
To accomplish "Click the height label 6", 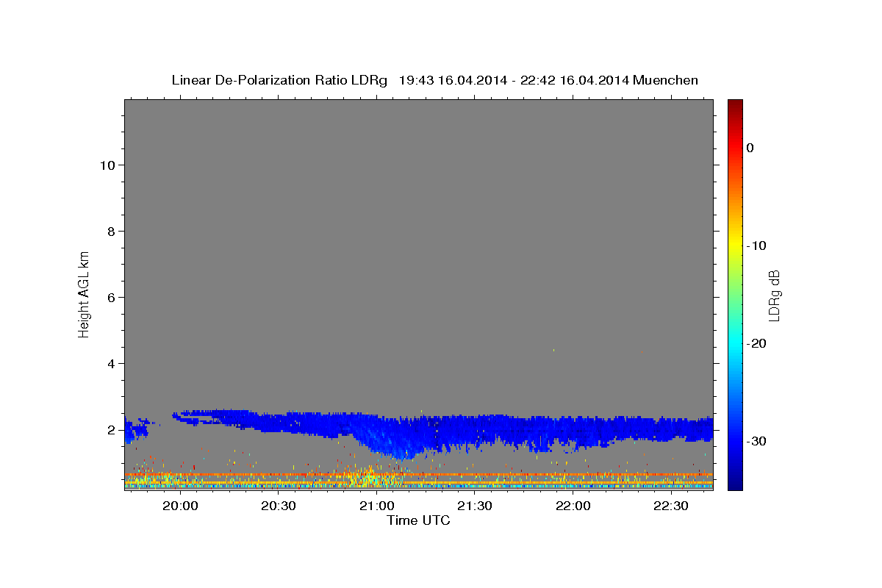I will click(110, 297).
